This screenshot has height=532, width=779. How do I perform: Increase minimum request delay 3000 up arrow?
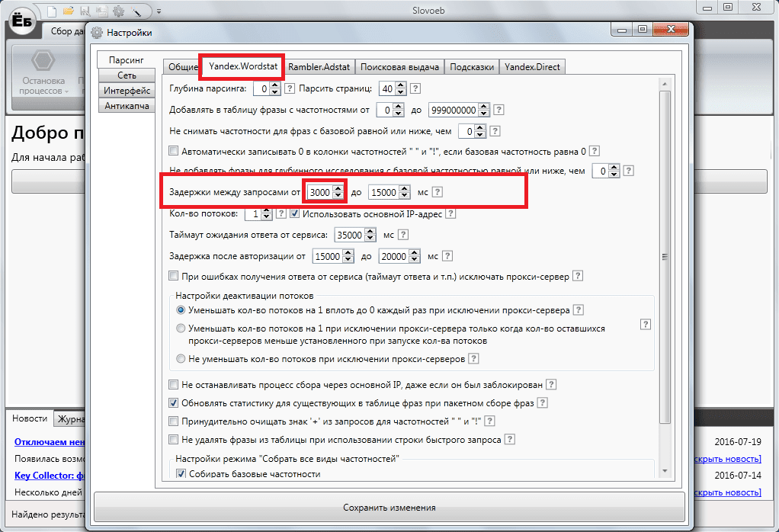point(338,189)
